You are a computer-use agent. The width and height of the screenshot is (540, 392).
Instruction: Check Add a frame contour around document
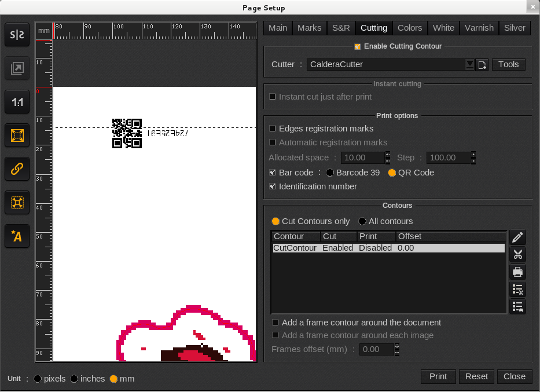[x=275, y=323]
